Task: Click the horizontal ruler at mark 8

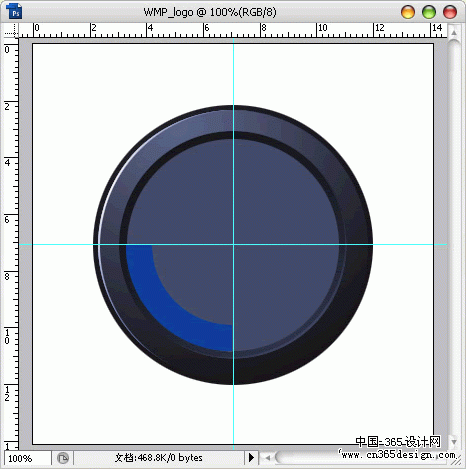Action: 263,28
